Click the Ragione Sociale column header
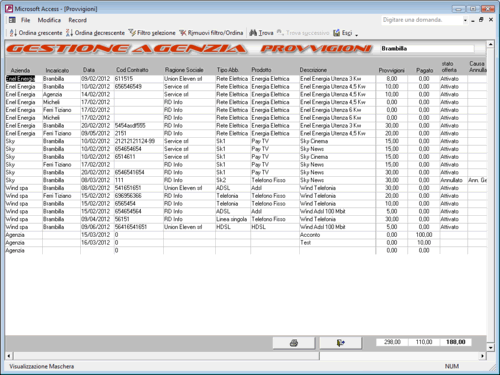500x375 pixels. point(184,70)
